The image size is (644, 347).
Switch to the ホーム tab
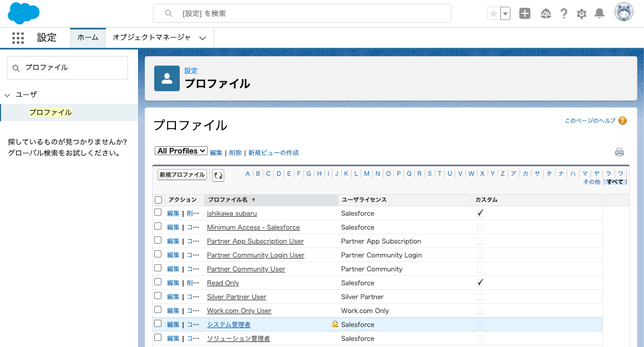[88, 37]
